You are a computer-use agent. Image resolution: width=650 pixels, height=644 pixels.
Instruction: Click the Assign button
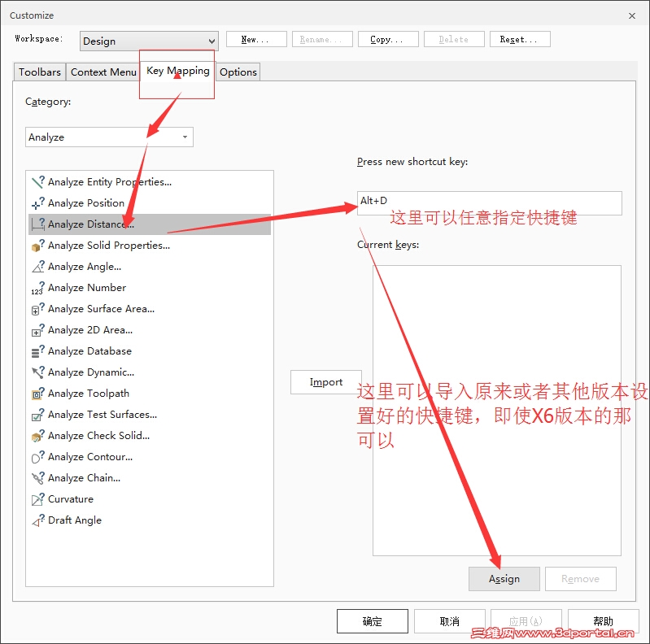[x=504, y=579]
